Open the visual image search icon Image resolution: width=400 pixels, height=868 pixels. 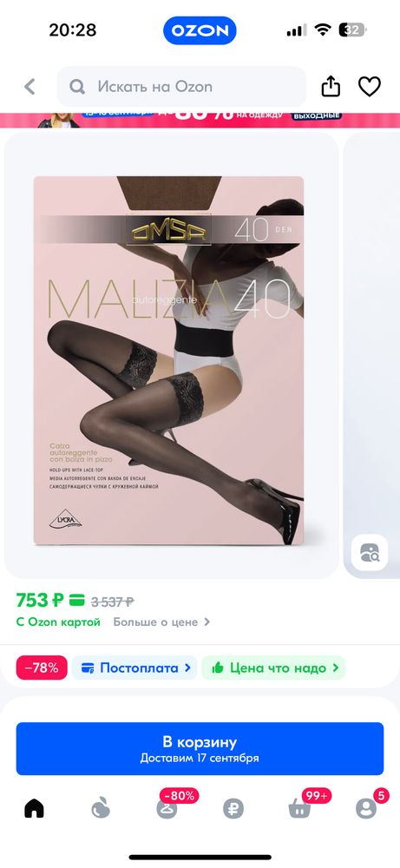[369, 552]
